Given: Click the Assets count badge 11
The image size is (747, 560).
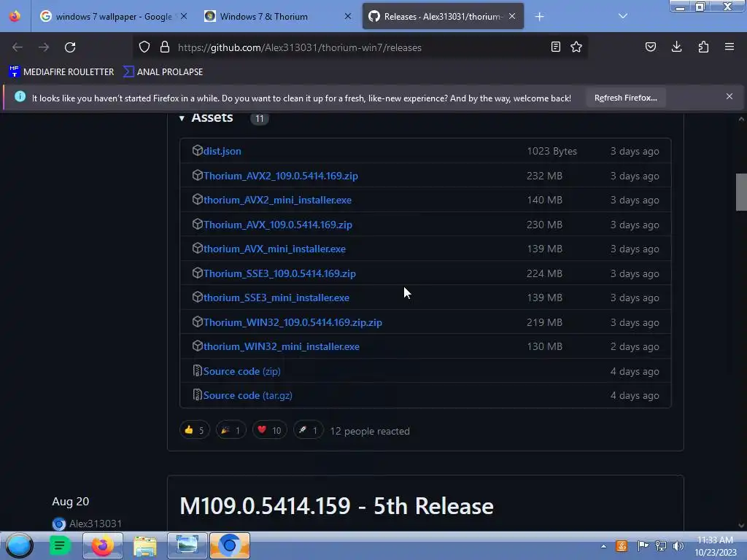Looking at the screenshot, I should [259, 119].
